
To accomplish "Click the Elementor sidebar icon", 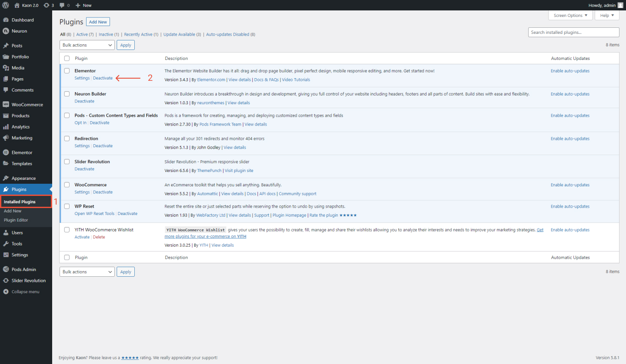I will [6, 152].
